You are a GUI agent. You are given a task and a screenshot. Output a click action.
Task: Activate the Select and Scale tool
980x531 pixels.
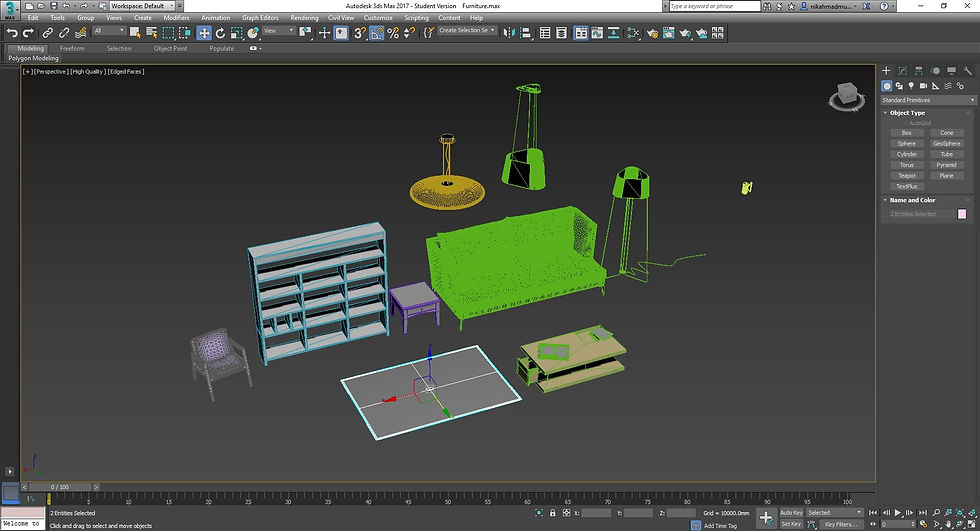click(x=236, y=32)
